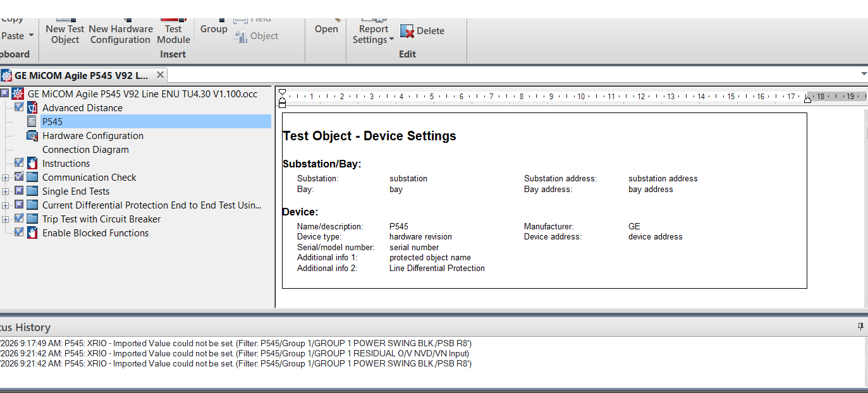Viewport: 868px width, 393px height.
Task: Open the Paste dropdown arrow
Action: (31, 36)
